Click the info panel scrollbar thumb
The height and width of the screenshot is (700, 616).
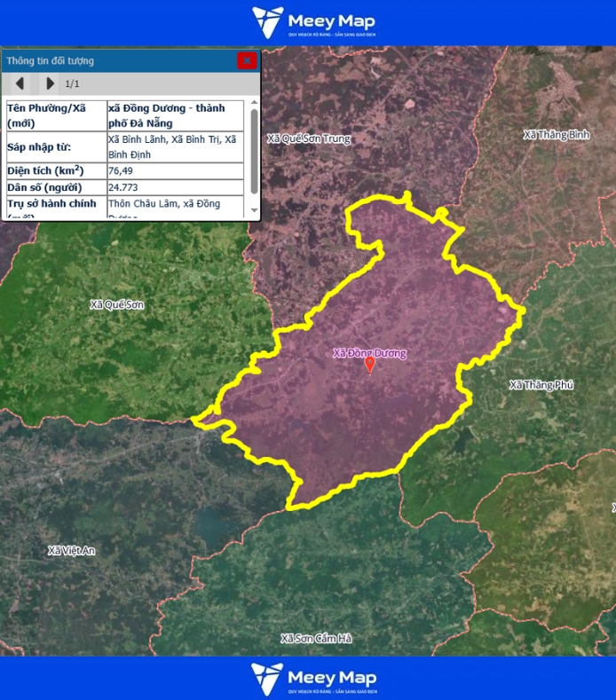click(x=255, y=151)
